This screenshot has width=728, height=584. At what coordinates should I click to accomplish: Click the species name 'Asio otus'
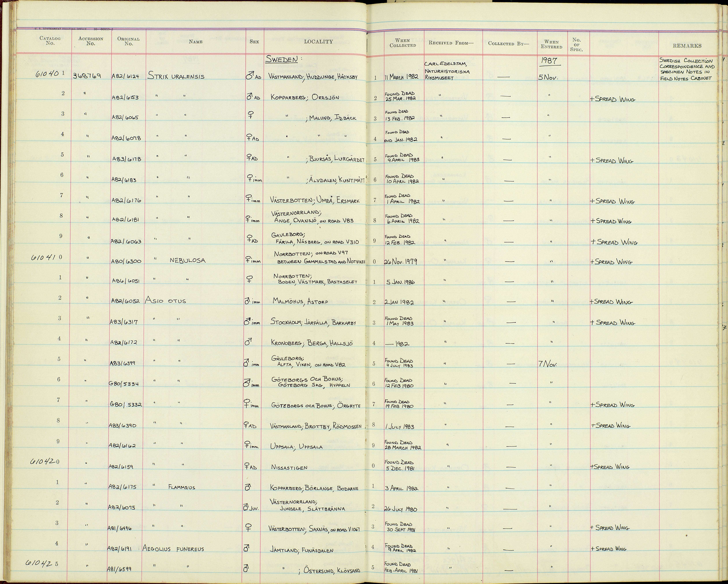165,300
